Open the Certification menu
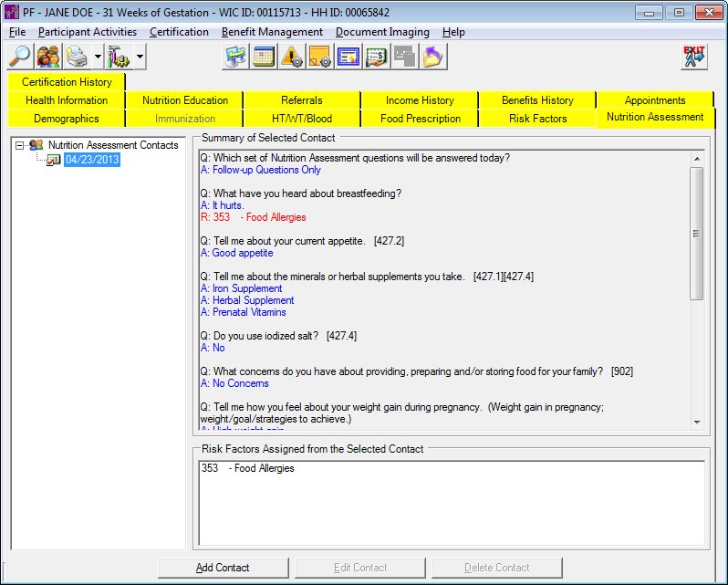 pyautogui.click(x=179, y=32)
